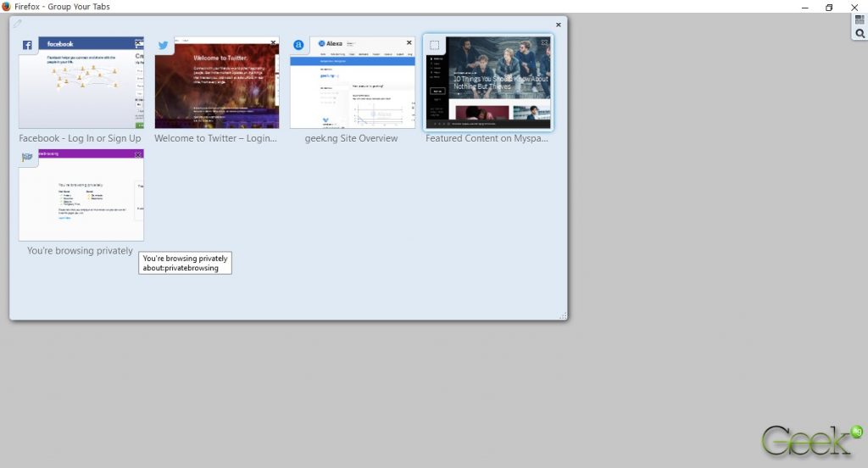The width and height of the screenshot is (868, 468).
Task: Click the 'Welcome to Twitter – Login...' title
Action: [x=216, y=138]
